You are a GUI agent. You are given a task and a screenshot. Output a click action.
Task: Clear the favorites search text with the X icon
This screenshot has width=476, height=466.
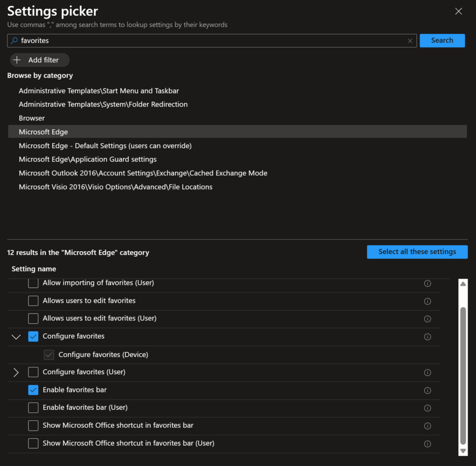click(x=410, y=41)
